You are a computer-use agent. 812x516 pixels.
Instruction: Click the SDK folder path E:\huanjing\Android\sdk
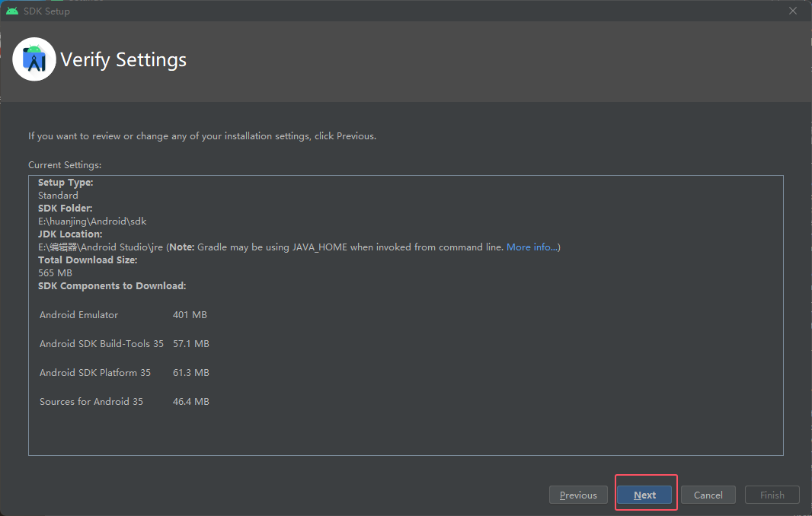click(x=92, y=221)
